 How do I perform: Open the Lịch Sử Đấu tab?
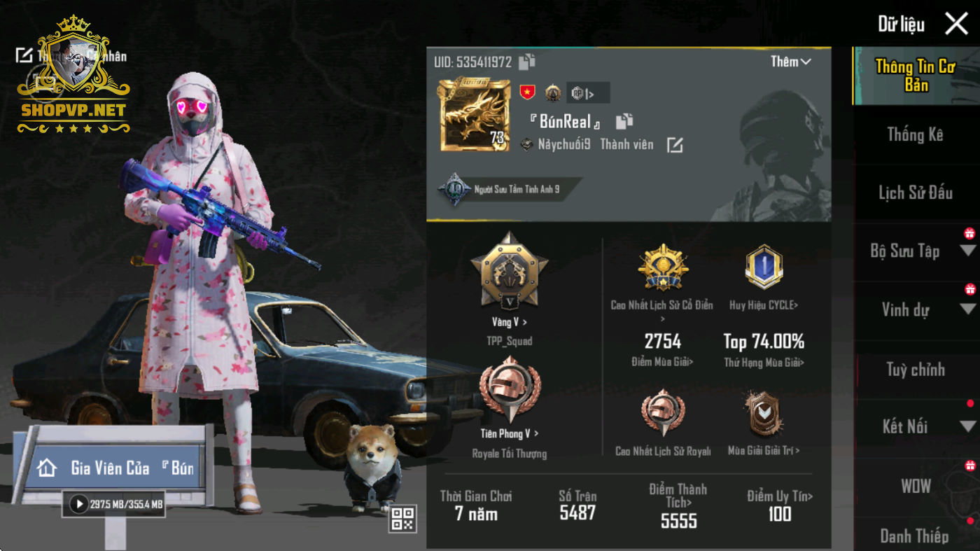point(916,193)
